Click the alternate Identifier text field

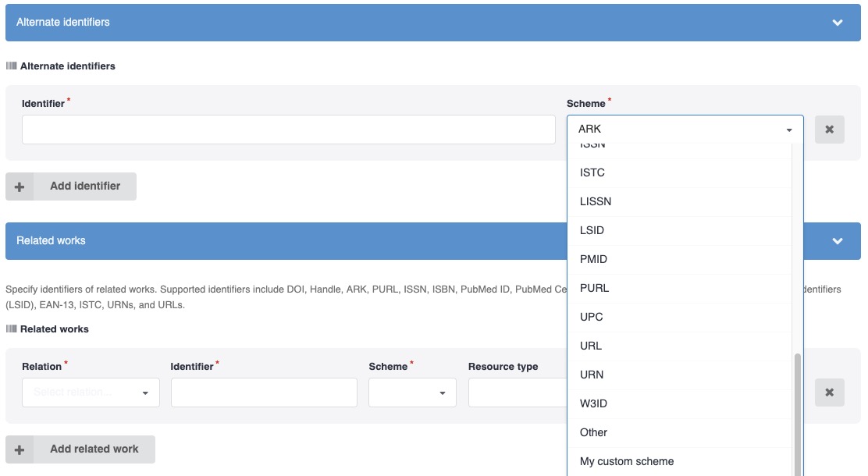click(x=288, y=130)
